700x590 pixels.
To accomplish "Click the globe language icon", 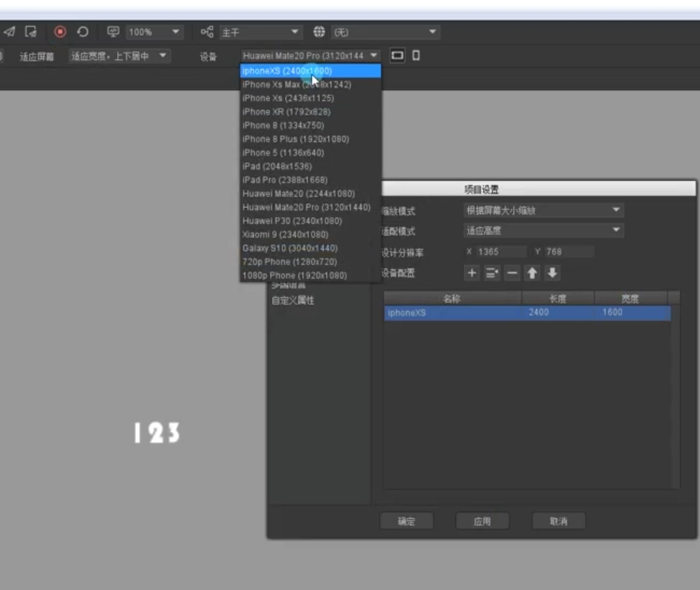I will click(x=319, y=32).
